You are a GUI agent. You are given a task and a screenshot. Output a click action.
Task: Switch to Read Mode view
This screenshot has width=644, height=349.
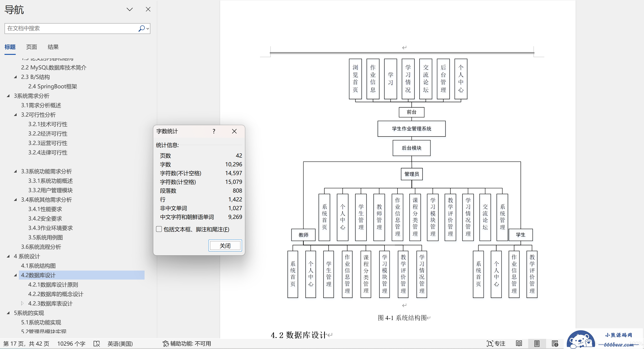pyautogui.click(x=519, y=344)
